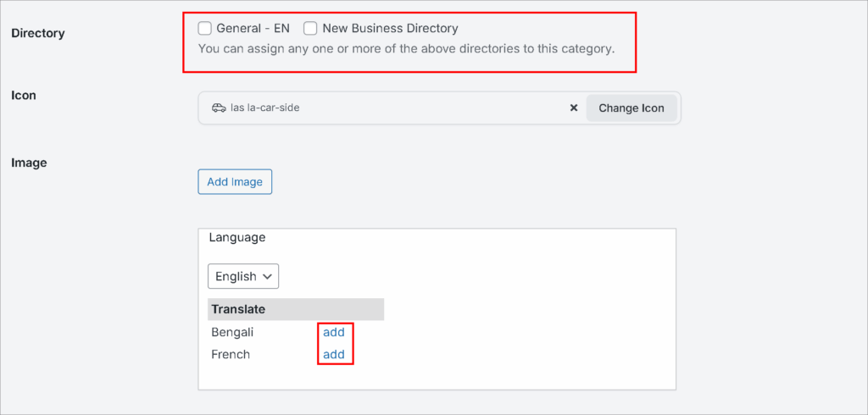Click the "New Business Directory" label text
The image size is (868, 415).
click(x=390, y=29)
